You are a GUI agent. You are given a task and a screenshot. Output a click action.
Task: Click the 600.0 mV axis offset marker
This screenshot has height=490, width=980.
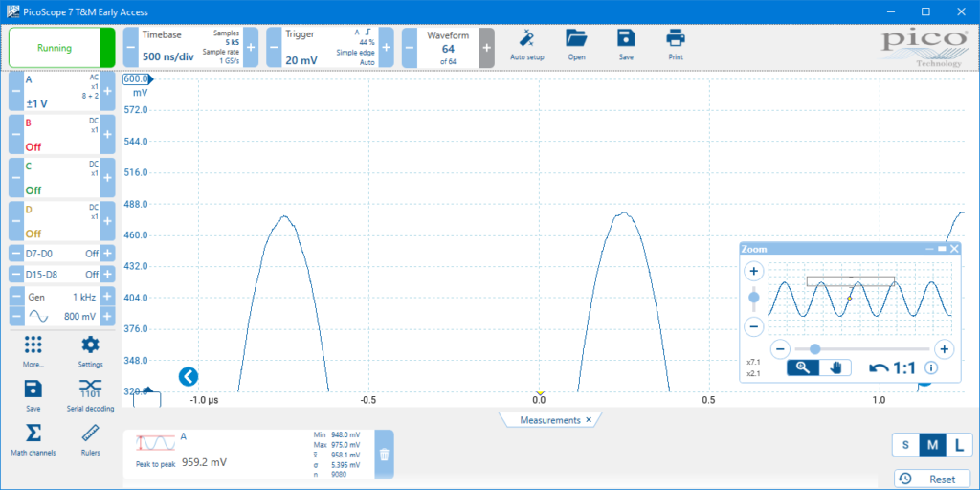tap(138, 80)
